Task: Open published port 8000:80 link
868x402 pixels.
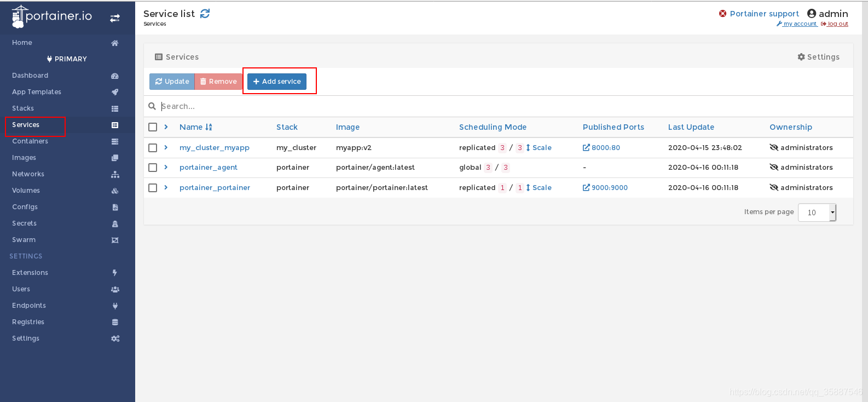Action: tap(601, 148)
